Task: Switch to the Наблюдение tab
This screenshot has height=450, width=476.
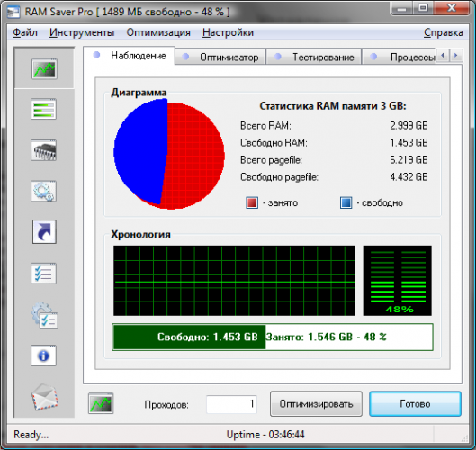Action: tap(129, 56)
